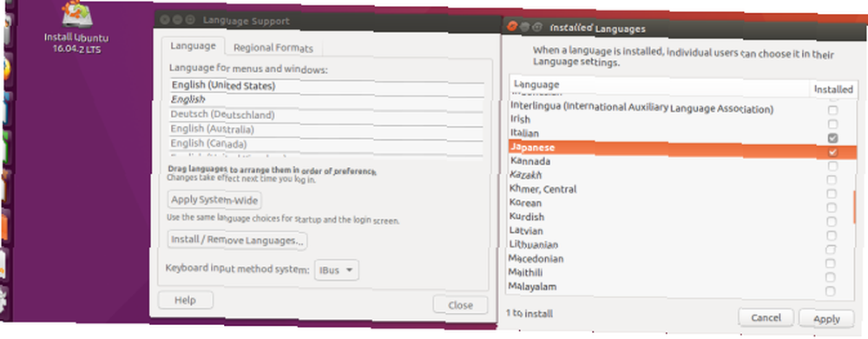The image size is (868, 339).
Task: Switch to the Regional Formats tab
Action: coord(273,48)
